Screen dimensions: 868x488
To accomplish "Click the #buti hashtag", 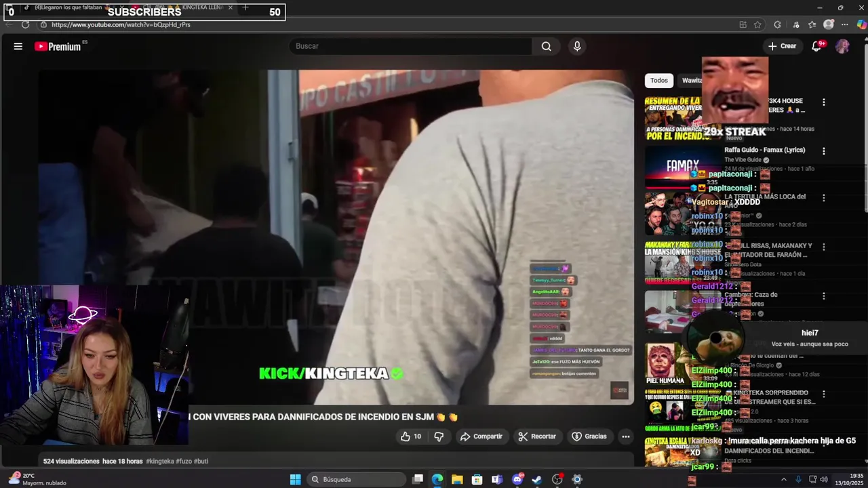I will [201, 461].
